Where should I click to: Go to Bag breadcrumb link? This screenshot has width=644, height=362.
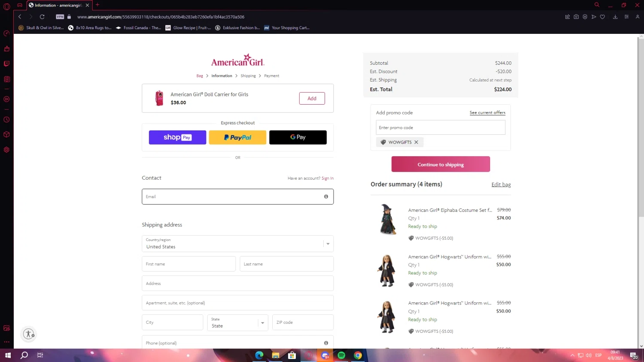coord(200,76)
